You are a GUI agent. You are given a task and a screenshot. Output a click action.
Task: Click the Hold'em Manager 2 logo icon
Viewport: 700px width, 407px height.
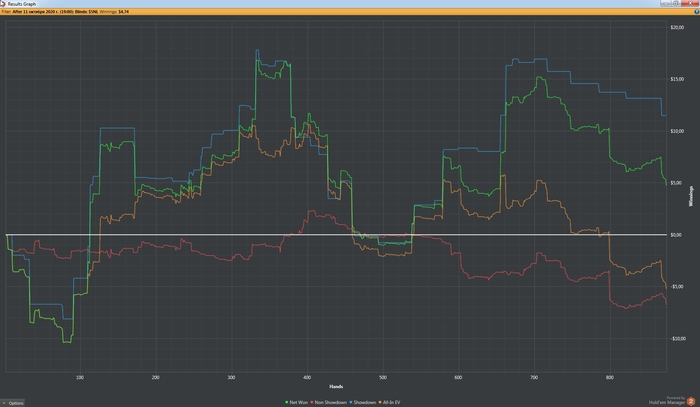coord(691,401)
